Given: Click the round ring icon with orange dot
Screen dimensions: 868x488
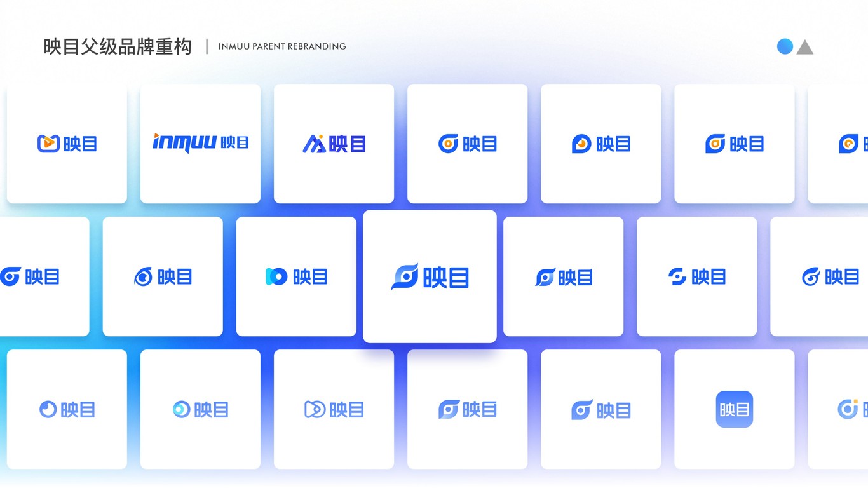Looking at the screenshot, I should (x=448, y=144).
